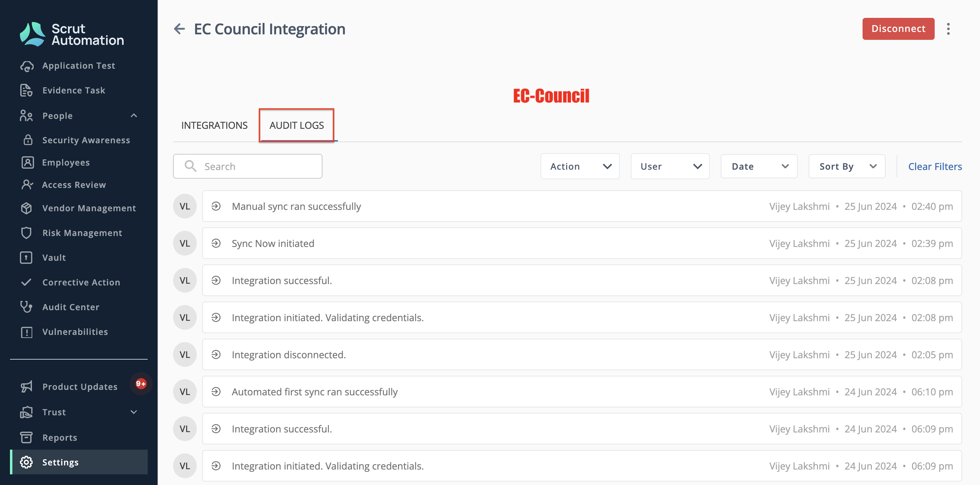
Task: Select 'Manual sync ran successfully' log entry
Action: (x=582, y=206)
